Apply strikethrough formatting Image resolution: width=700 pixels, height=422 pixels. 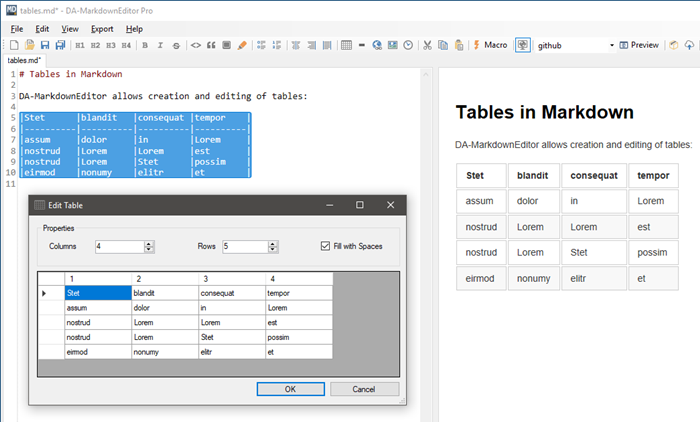[x=176, y=45]
